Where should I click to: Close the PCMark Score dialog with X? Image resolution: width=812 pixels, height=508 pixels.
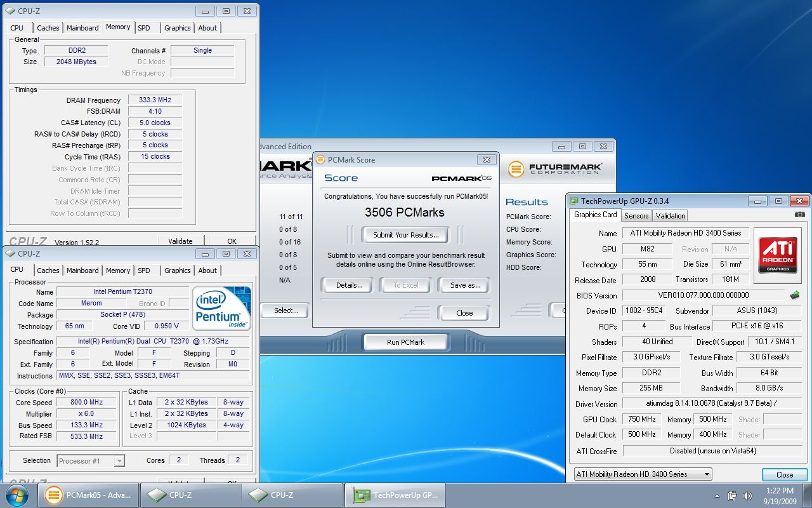point(487,159)
